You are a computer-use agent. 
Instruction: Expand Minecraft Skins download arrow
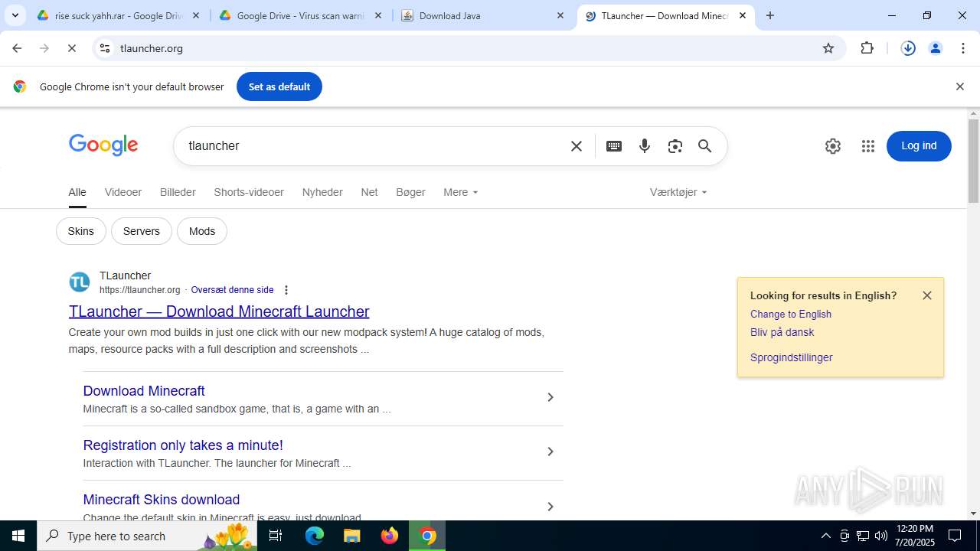pyautogui.click(x=550, y=506)
